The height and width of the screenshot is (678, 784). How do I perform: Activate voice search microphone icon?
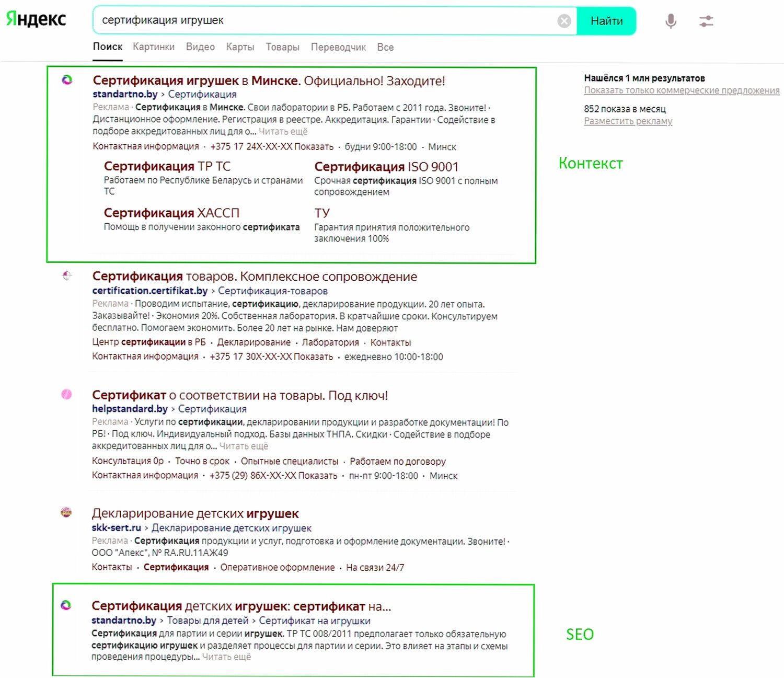671,21
